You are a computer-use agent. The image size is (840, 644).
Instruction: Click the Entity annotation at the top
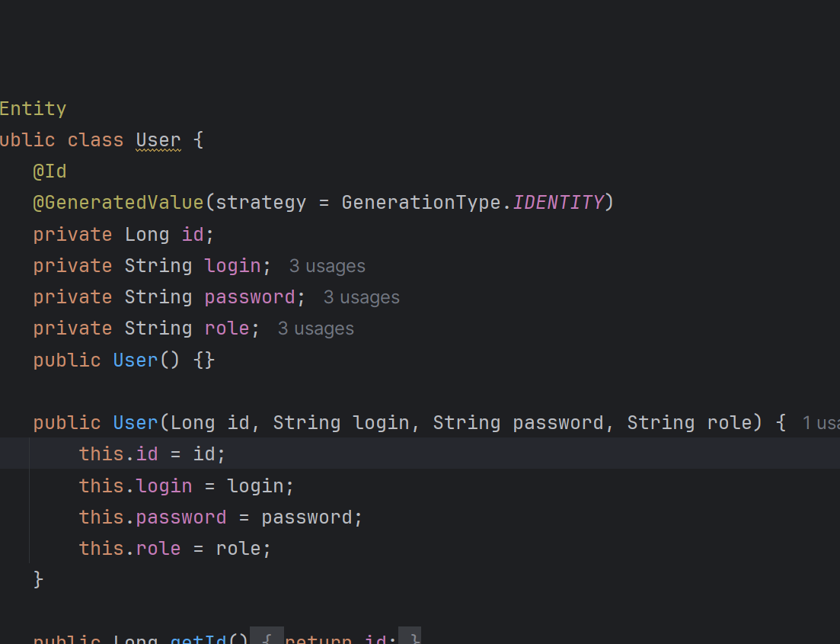(x=33, y=109)
